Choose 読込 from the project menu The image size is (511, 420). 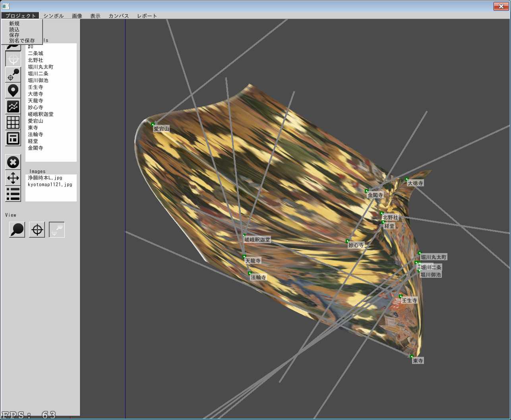pyautogui.click(x=14, y=29)
